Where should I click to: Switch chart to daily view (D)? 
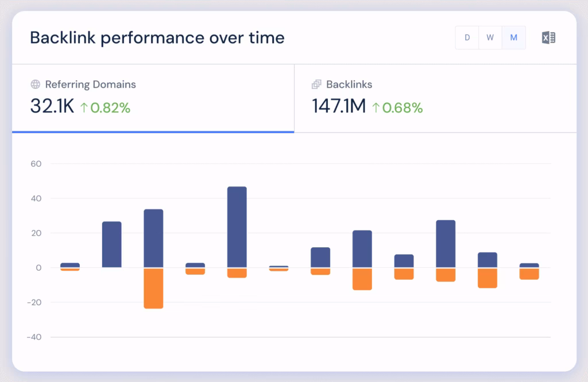467,38
